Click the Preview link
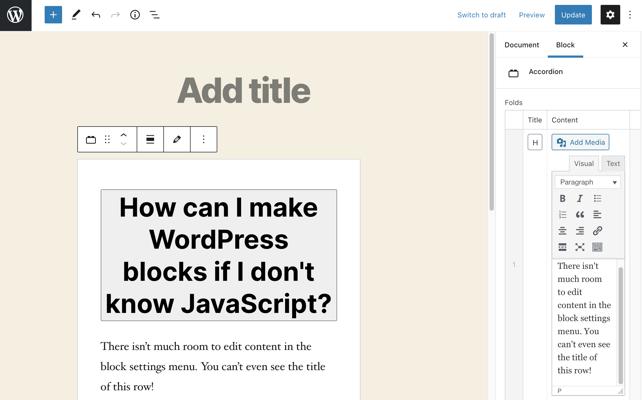The height and width of the screenshot is (400, 642). (532, 15)
